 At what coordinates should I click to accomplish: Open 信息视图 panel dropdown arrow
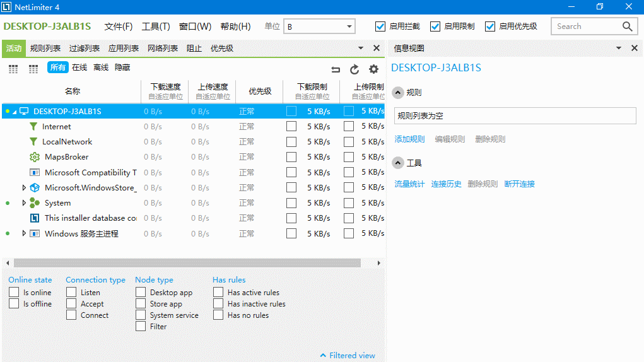(619, 48)
